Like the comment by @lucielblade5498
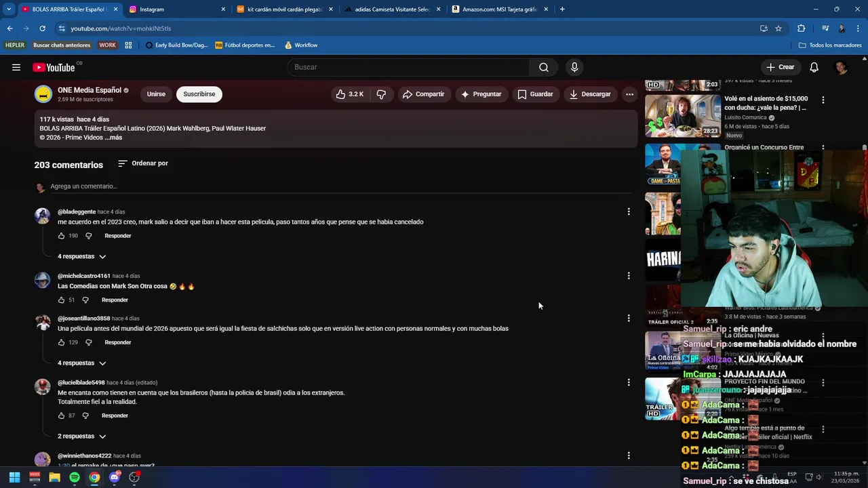 [x=62, y=415]
